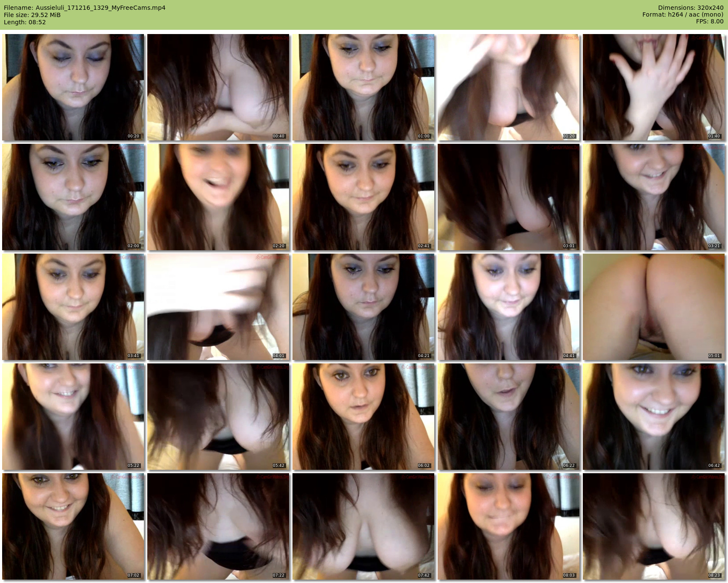The height and width of the screenshot is (583, 728).
Task: Click the File size 29.52 MiB text
Action: (32, 15)
